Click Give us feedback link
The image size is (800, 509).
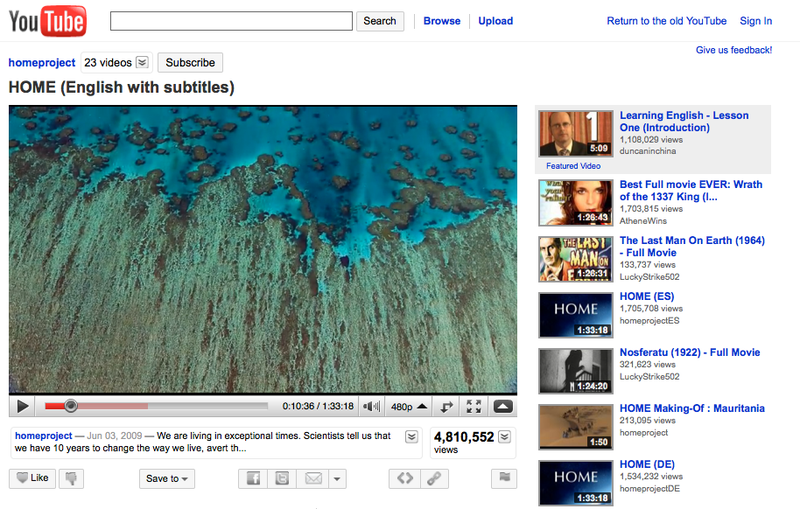tap(734, 50)
